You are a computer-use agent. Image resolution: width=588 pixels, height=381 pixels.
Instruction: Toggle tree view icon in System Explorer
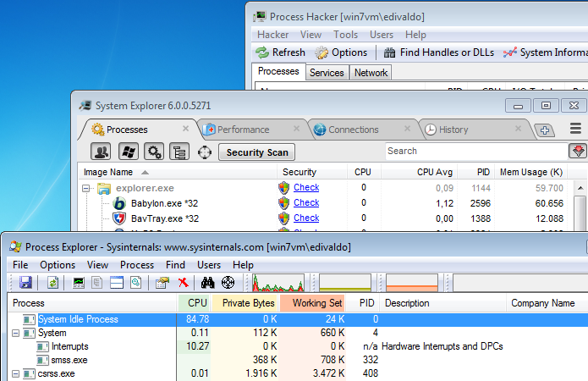(179, 152)
